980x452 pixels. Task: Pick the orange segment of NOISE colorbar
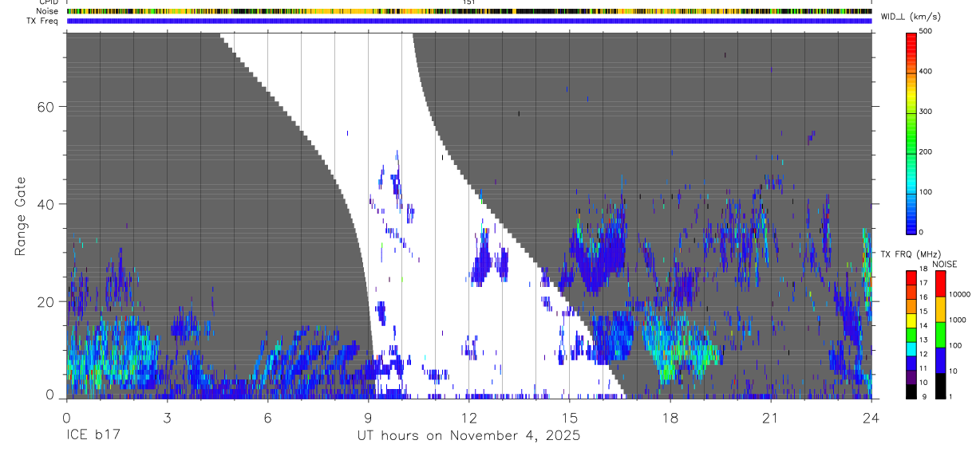click(940, 309)
